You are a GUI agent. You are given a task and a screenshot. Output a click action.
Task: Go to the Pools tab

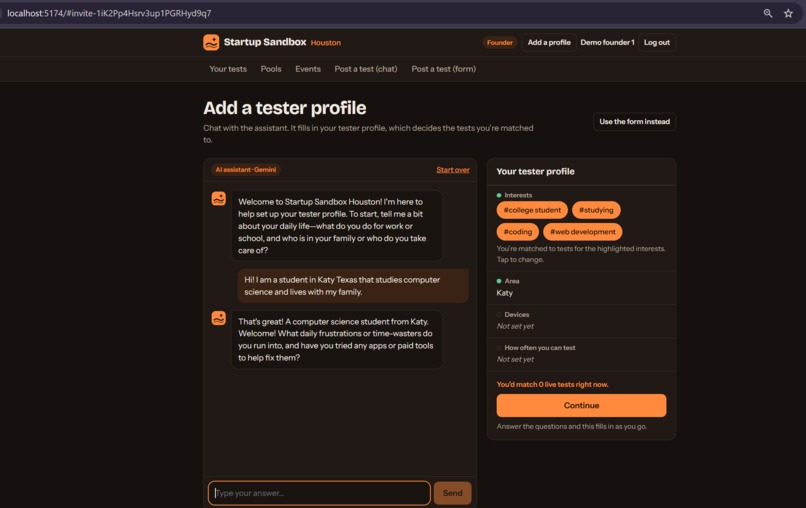pos(271,69)
